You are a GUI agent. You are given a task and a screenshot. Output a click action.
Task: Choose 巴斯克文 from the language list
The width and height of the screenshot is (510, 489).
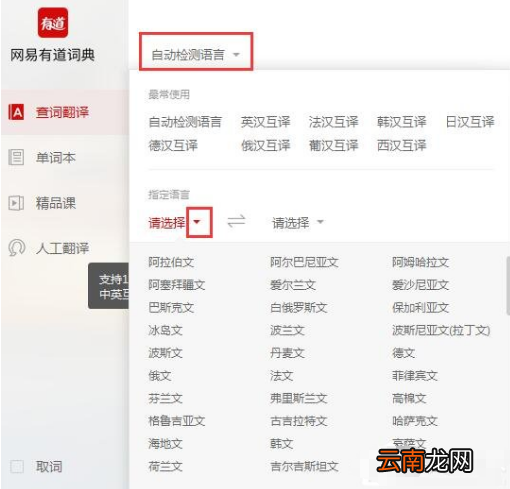[171, 308]
